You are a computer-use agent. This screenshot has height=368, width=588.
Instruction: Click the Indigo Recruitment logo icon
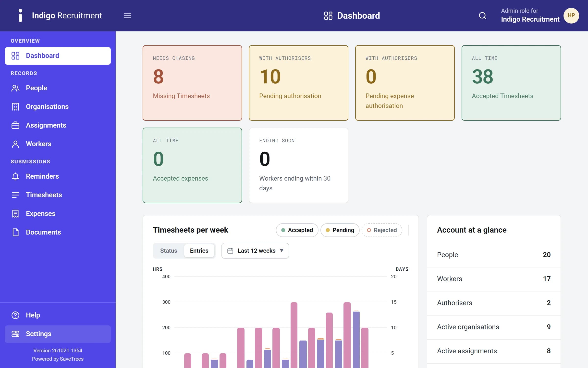pos(21,15)
